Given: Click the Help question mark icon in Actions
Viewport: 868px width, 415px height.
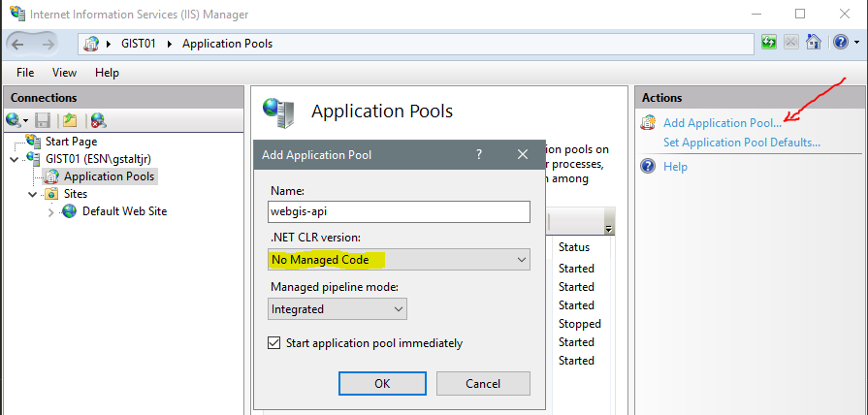Looking at the screenshot, I should [648, 167].
